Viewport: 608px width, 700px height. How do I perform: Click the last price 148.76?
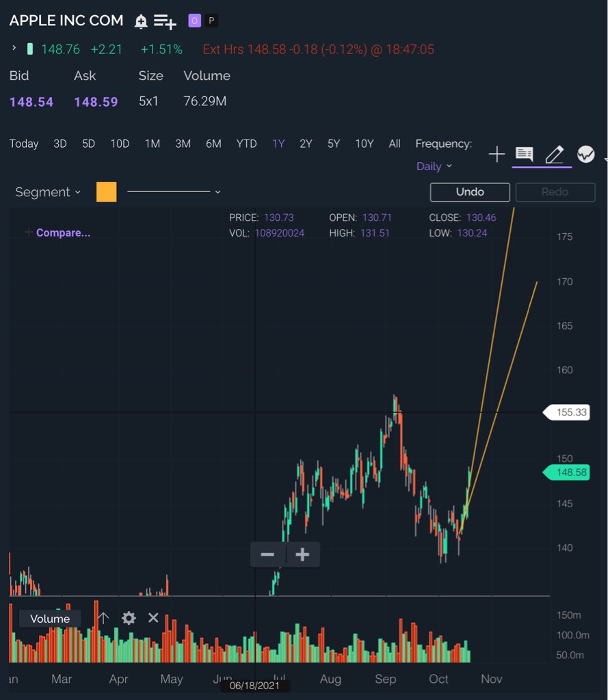(x=60, y=49)
